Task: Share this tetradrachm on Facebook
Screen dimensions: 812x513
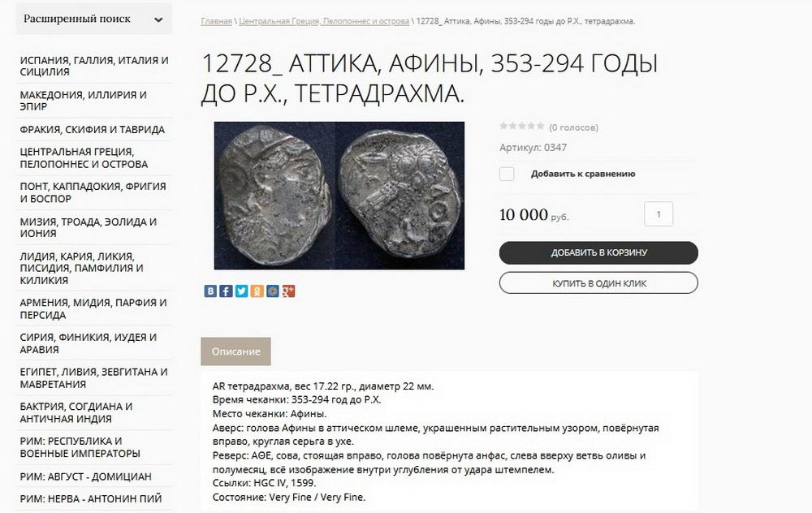Action: (x=226, y=291)
